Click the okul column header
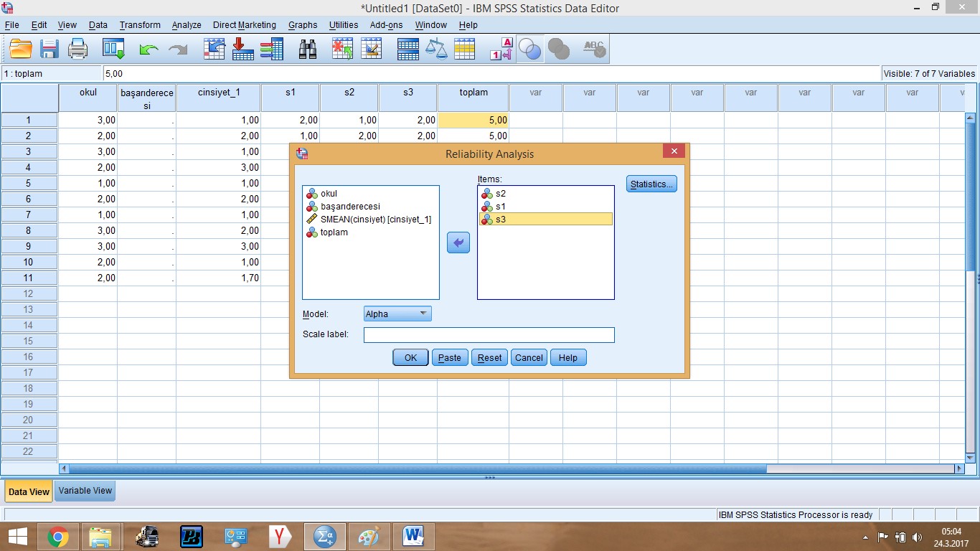Screen dimensions: 980x551 (88, 98)
